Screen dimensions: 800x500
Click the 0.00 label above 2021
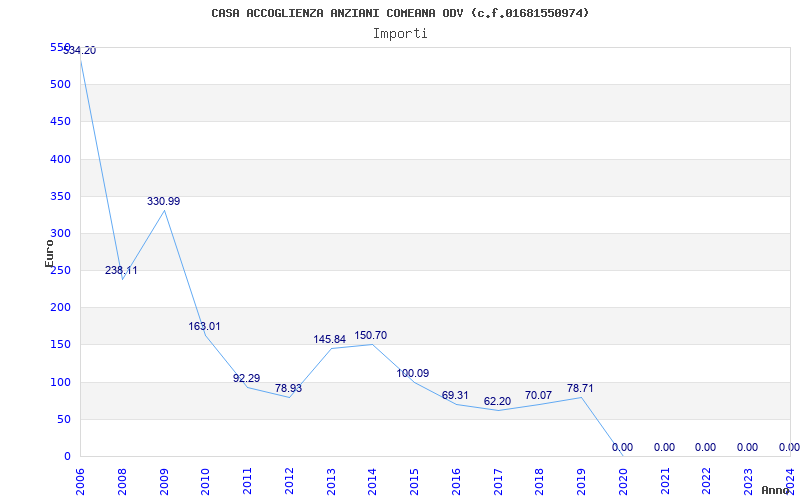click(x=664, y=447)
